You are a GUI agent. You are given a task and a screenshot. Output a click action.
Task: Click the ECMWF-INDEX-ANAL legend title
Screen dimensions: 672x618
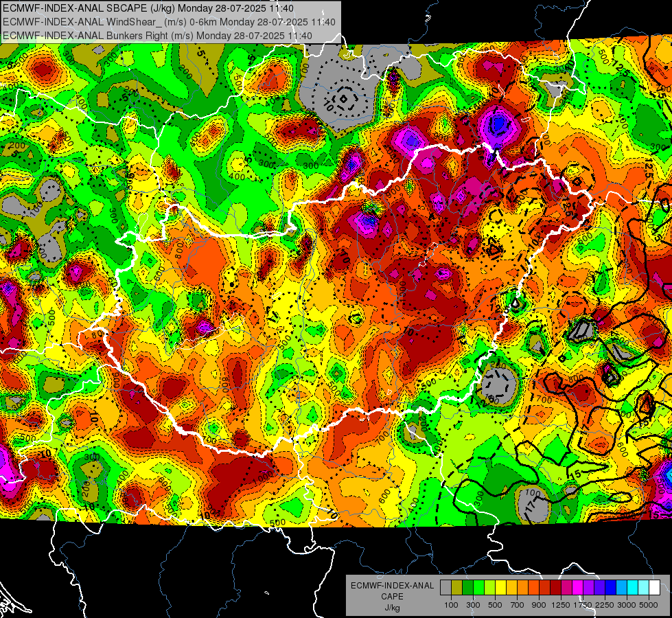(392, 586)
